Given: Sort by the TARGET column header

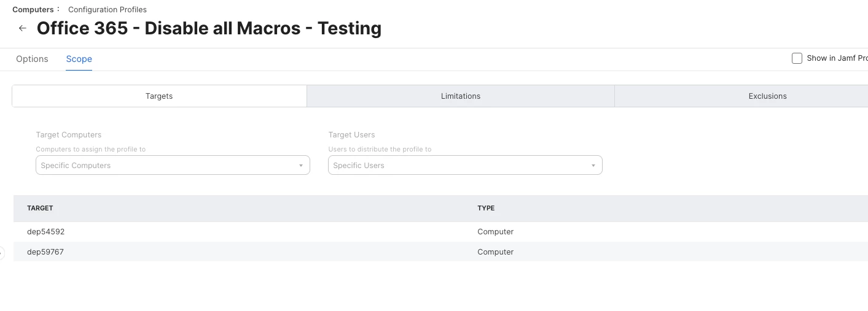Looking at the screenshot, I should pos(40,208).
